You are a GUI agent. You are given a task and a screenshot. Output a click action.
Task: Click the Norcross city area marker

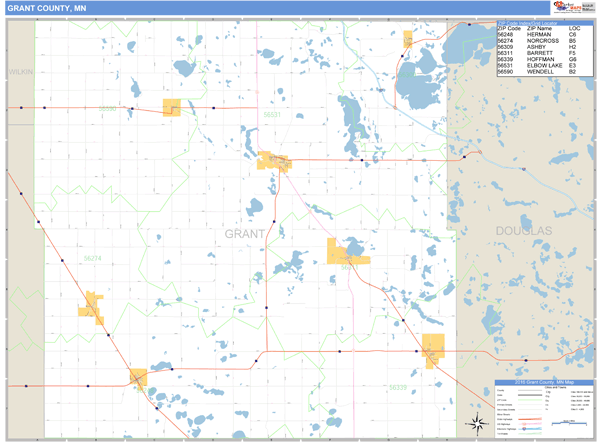point(136,377)
